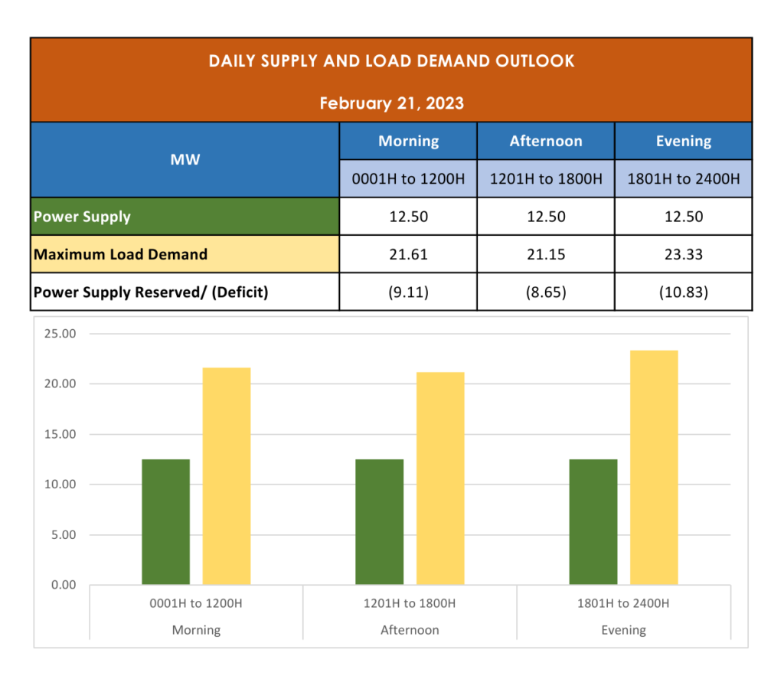Click the green Power Supply row label

(185, 217)
